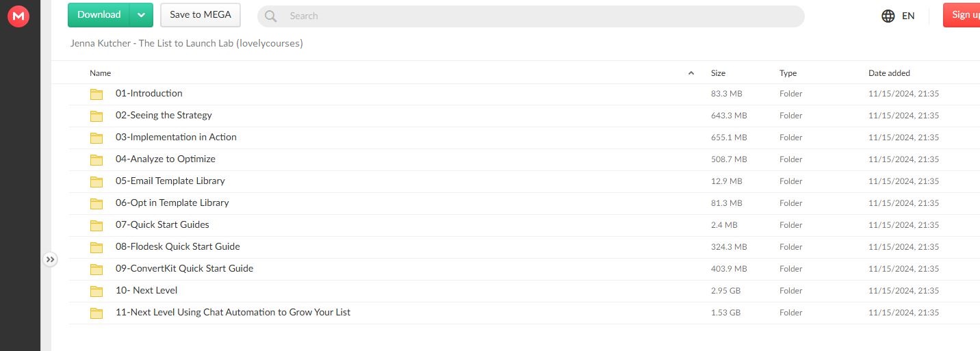
Task: Click the Save to MEGA button
Action: (201, 15)
